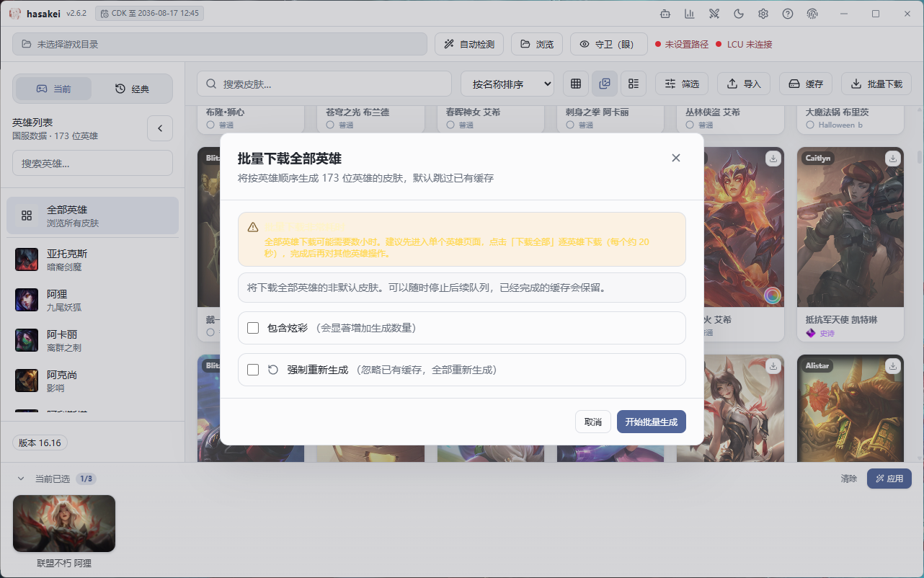924x578 pixels.
Task: Select 普通 radio under 丛林侠盗 艾希
Action: pyautogui.click(x=689, y=125)
